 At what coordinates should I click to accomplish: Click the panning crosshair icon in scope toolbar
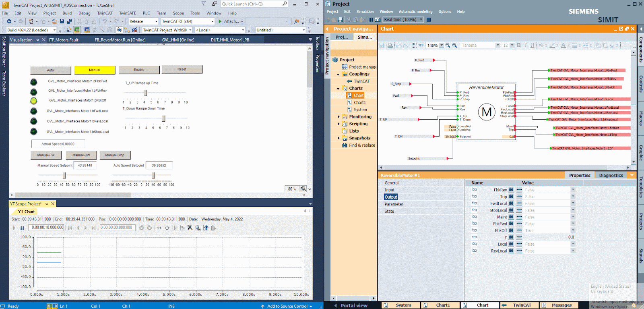pos(167,228)
